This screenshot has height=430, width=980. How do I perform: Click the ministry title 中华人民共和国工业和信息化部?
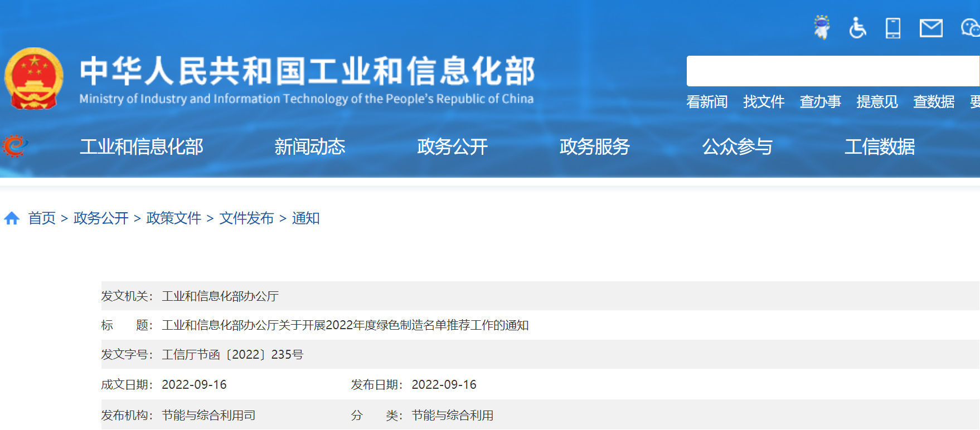[307, 71]
